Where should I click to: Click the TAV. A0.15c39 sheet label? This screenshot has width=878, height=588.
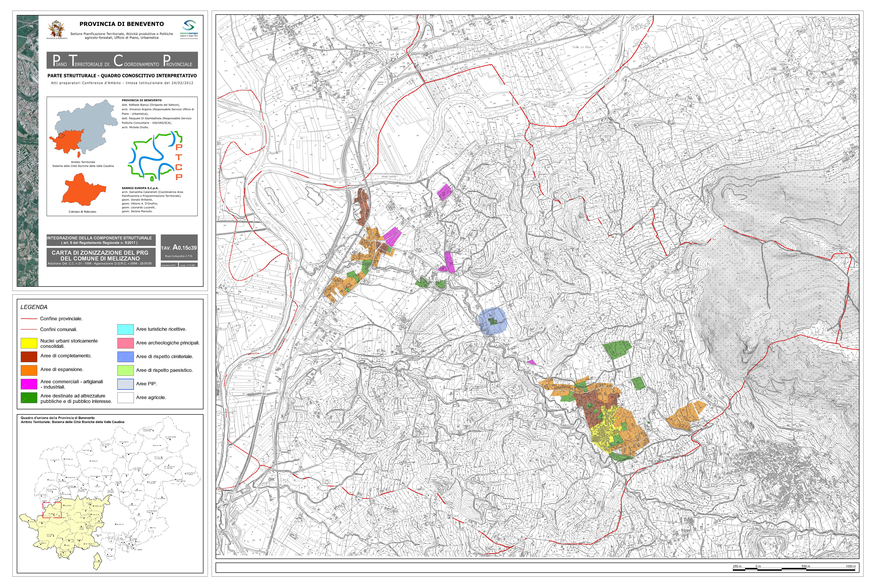coord(179,248)
